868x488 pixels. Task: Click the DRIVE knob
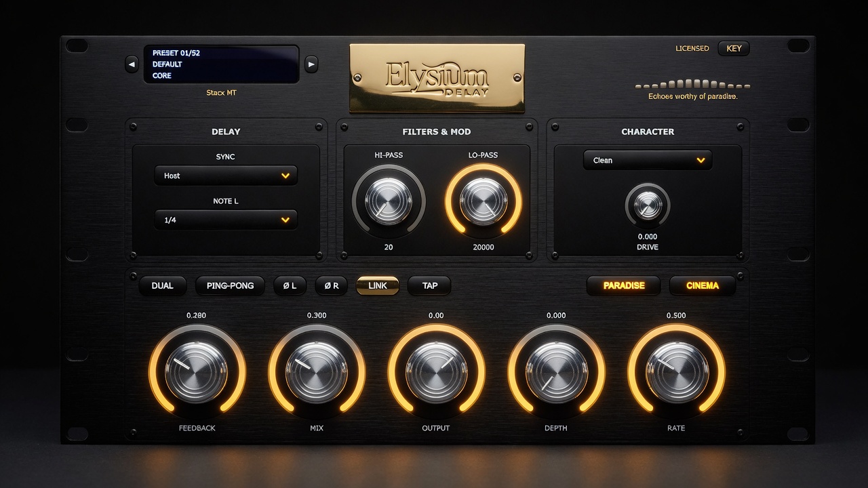coord(648,205)
